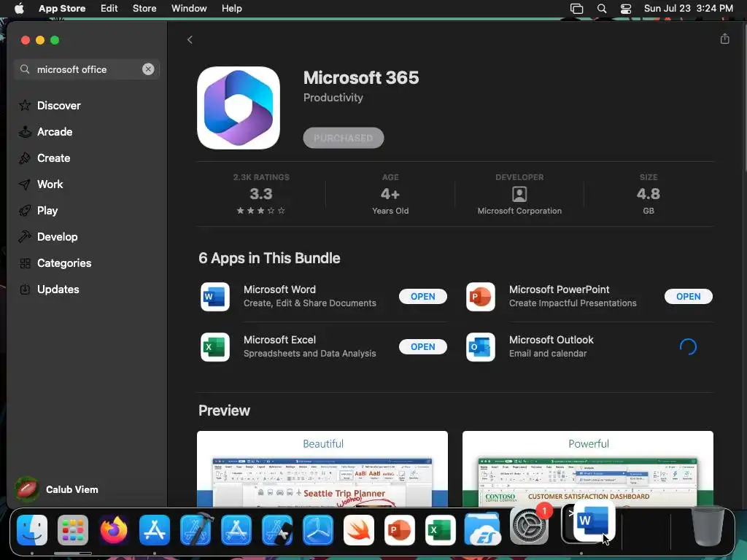The image size is (747, 560).
Task: Open the App Store menu
Action: pos(62,8)
